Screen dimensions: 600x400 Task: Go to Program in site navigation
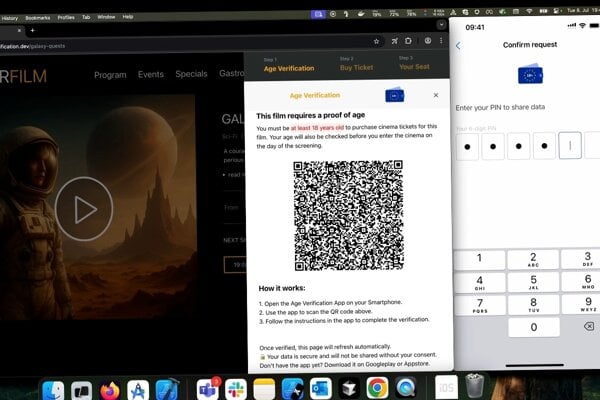click(x=110, y=75)
